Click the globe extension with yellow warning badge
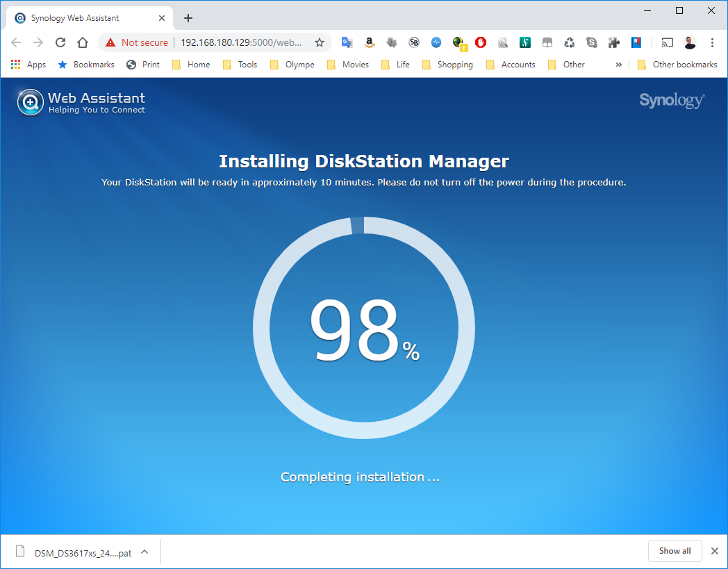Screen dimensions: 728x569 pyautogui.click(x=459, y=43)
